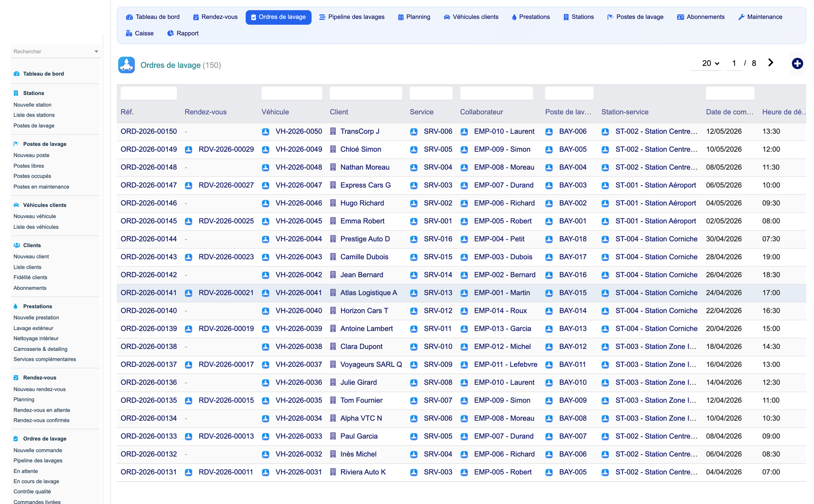Switch to the Stations tab
This screenshot has height=504, width=814.
tap(578, 17)
